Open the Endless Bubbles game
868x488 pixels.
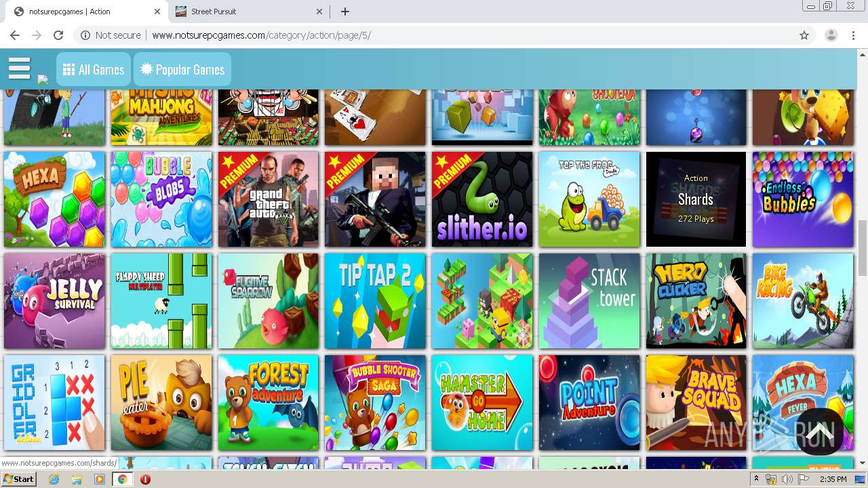tap(803, 199)
